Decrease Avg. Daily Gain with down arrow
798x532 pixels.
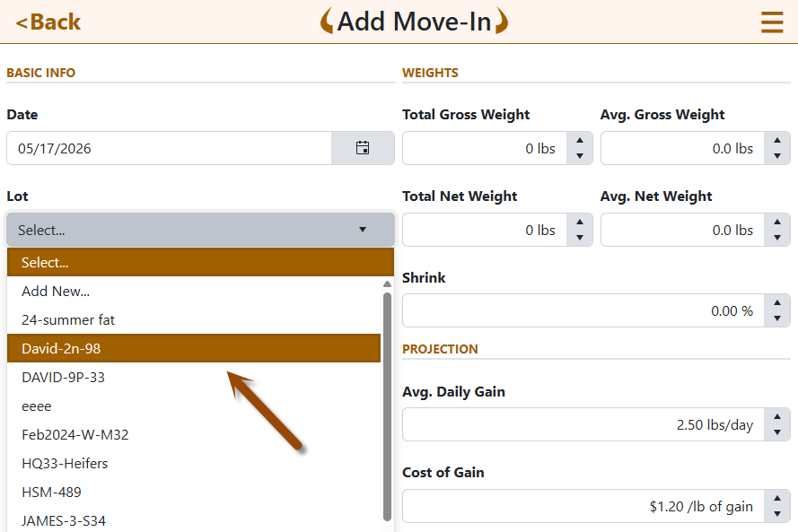(x=777, y=432)
